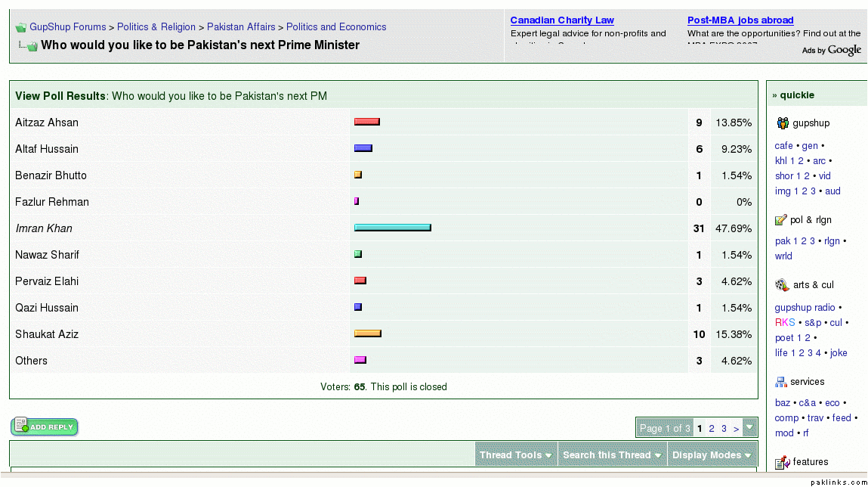Viewport: 868px width, 487px height.
Task: Open the Display Modes dropdown
Action: pyautogui.click(x=712, y=455)
